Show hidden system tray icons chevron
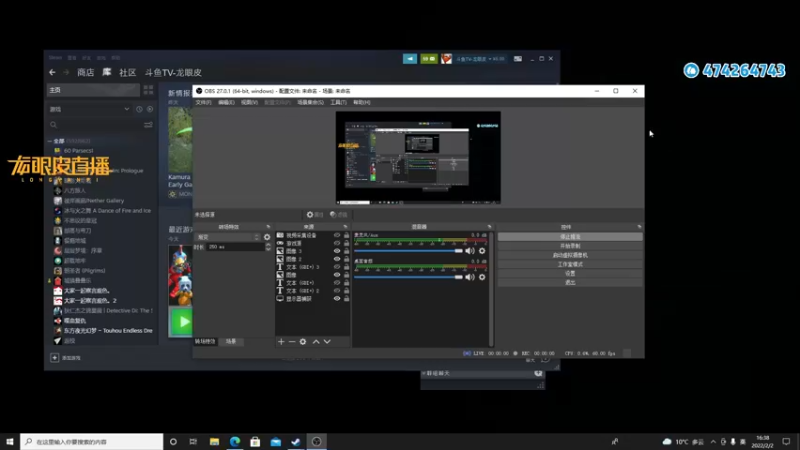Viewport: 800px width, 450px height. click(x=713, y=441)
